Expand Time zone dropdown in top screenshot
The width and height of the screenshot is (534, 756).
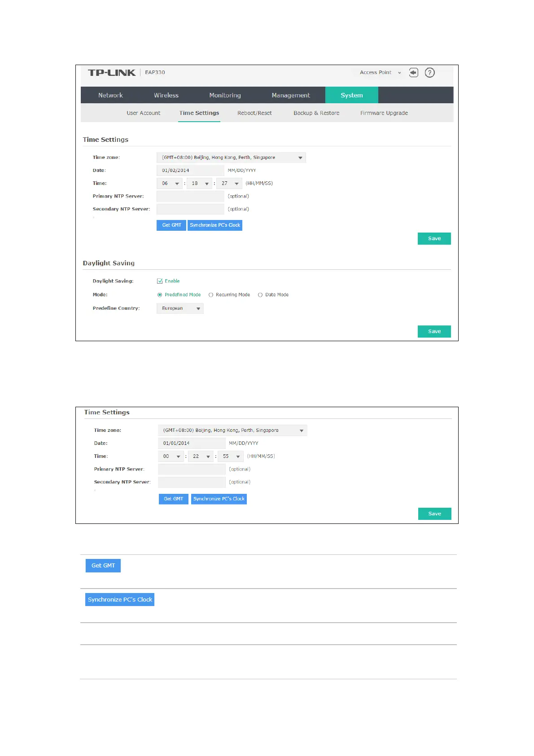click(231, 158)
